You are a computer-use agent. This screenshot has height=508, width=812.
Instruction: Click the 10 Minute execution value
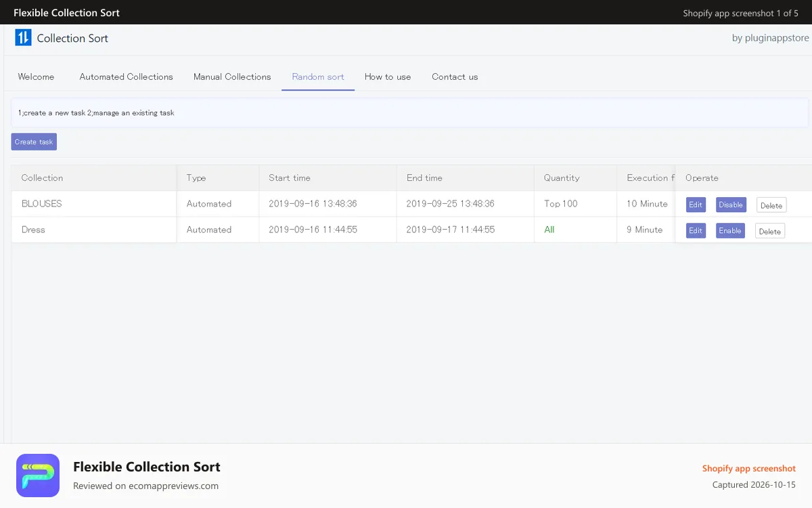click(x=647, y=204)
